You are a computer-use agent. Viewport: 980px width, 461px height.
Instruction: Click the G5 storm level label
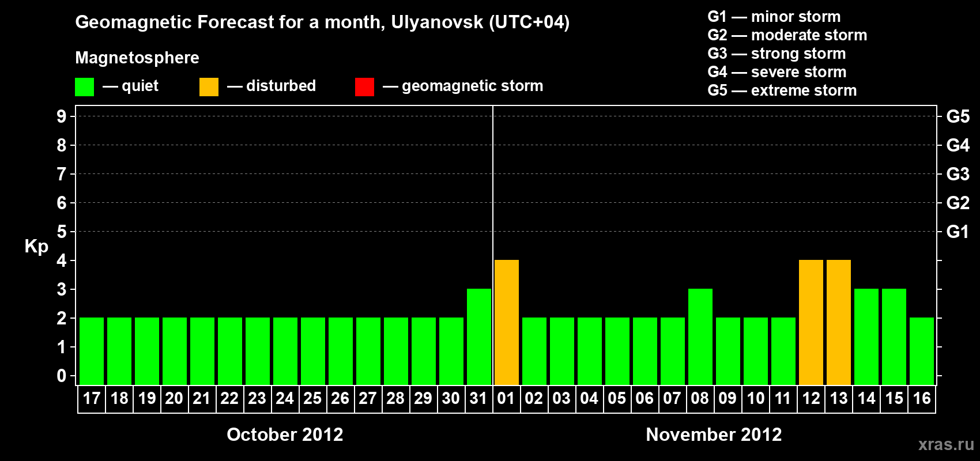click(x=958, y=116)
